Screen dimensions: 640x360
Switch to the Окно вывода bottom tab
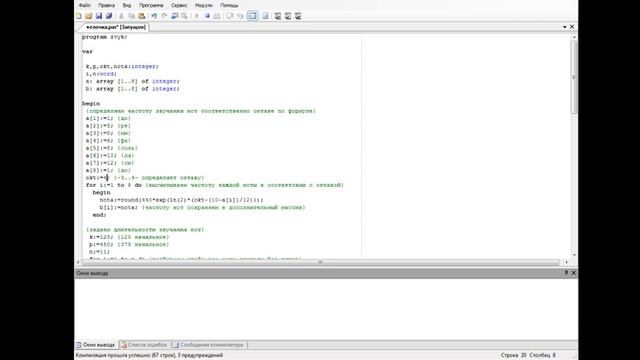point(96,345)
